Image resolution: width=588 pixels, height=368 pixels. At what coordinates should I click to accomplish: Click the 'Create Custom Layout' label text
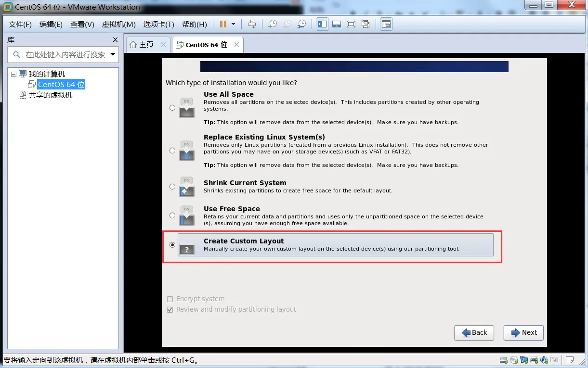244,241
